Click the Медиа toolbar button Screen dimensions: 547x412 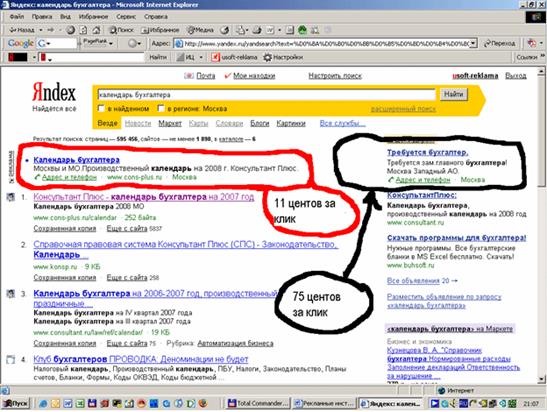(200, 30)
